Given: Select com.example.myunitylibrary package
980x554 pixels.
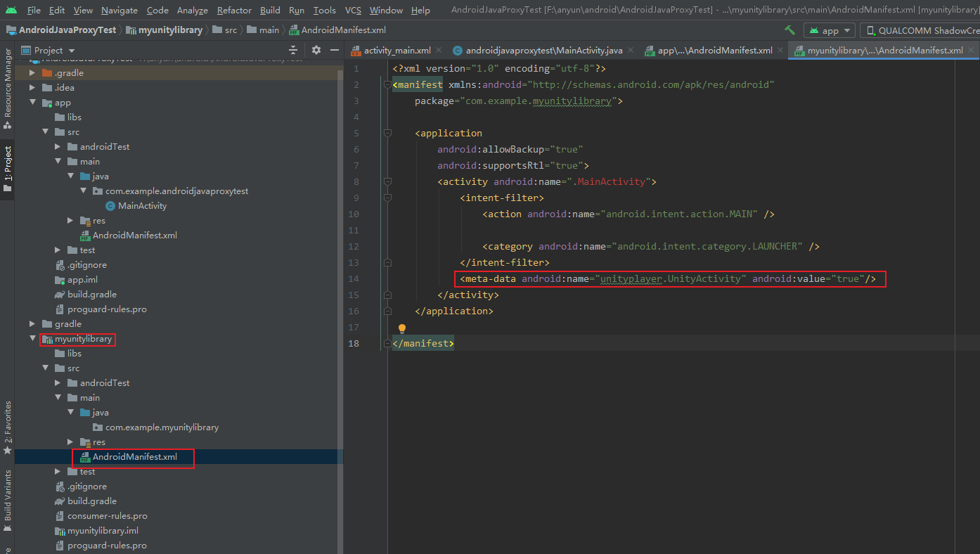Looking at the screenshot, I should pyautogui.click(x=162, y=427).
